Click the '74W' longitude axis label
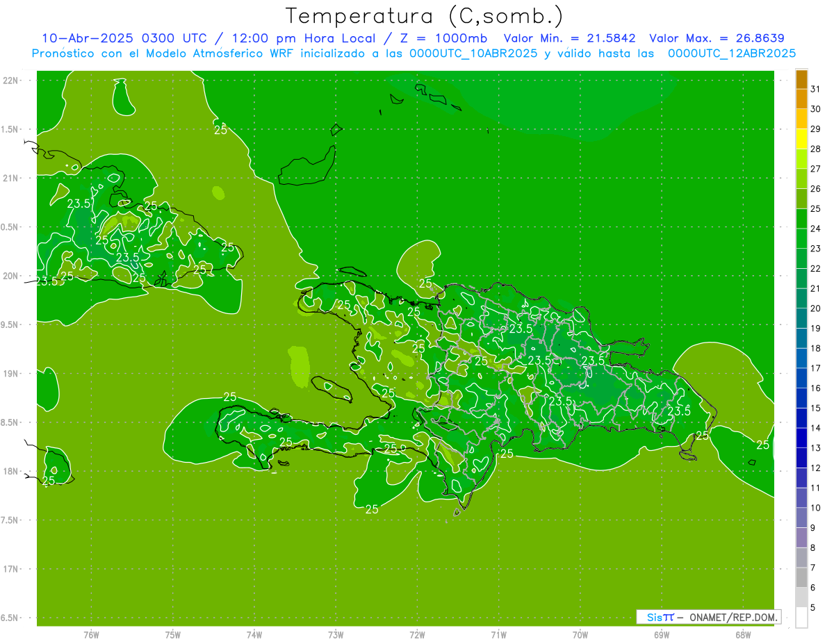834x644 pixels. coord(254,634)
